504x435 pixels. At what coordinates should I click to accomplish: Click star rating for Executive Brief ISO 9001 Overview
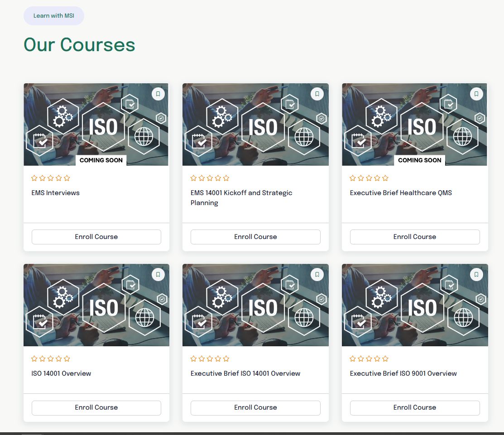coord(369,359)
